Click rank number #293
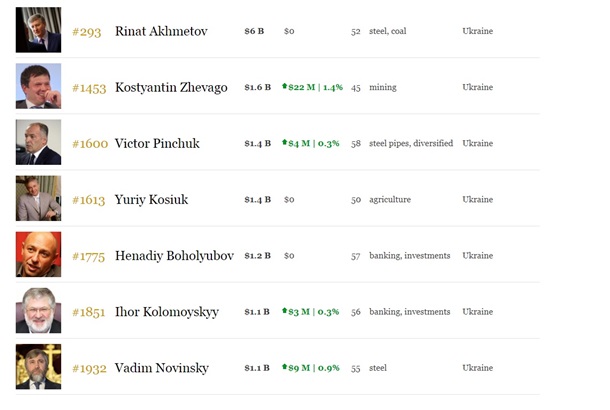The width and height of the screenshot is (610, 410). (88, 31)
